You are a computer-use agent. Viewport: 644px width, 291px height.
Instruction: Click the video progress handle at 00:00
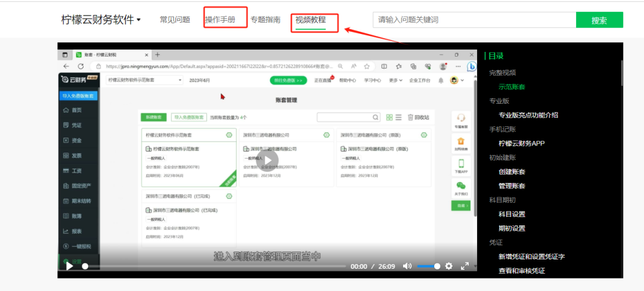[85, 267]
